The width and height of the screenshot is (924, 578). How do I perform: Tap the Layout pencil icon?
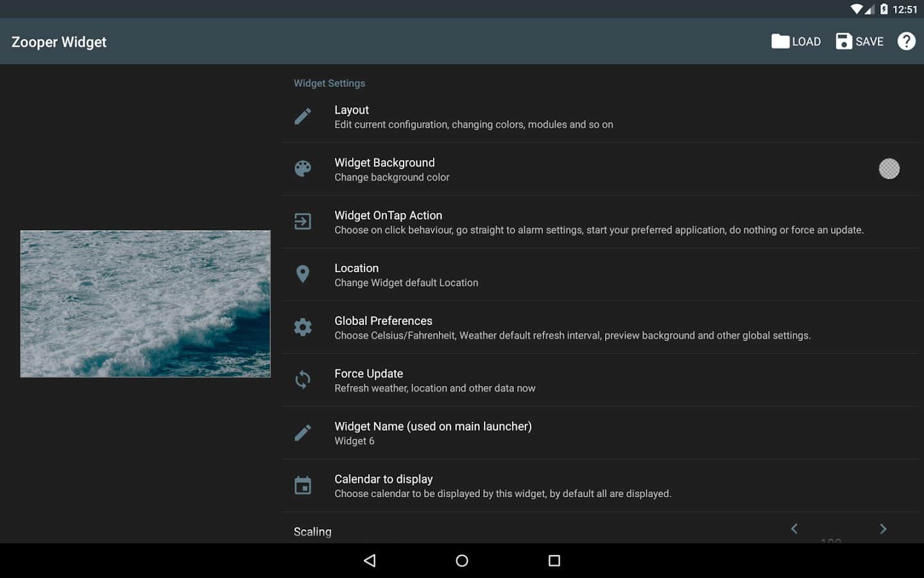pos(302,116)
